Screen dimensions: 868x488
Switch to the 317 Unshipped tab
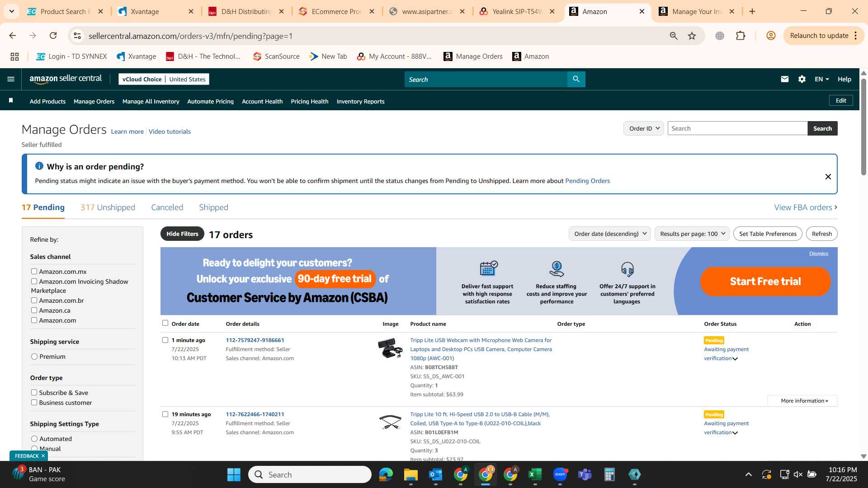click(108, 207)
